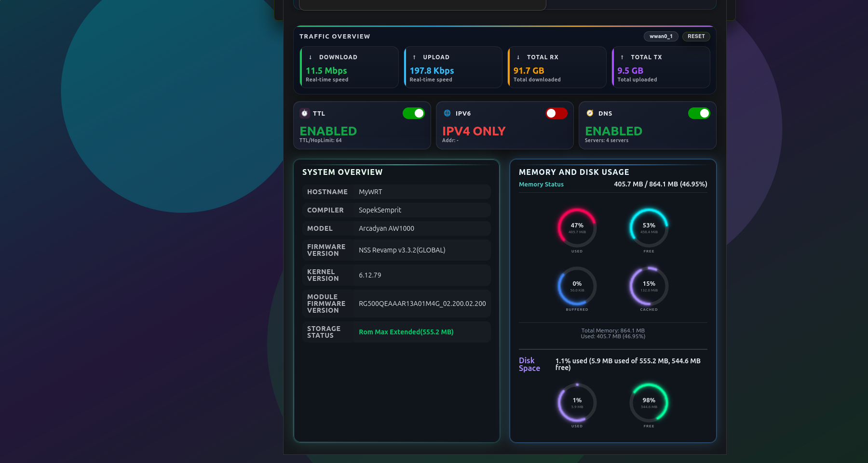The height and width of the screenshot is (463, 868).
Task: Click the DNS compass icon
Action: 590,113
